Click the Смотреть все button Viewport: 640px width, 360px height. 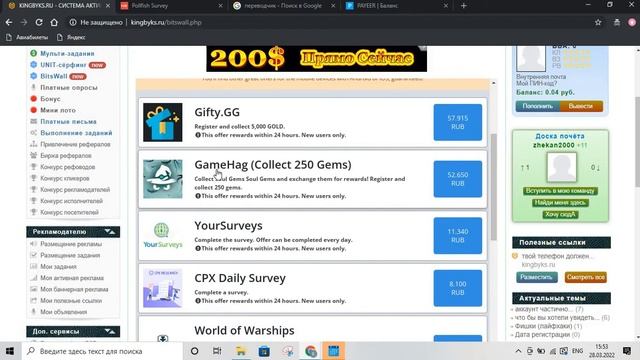click(585, 277)
